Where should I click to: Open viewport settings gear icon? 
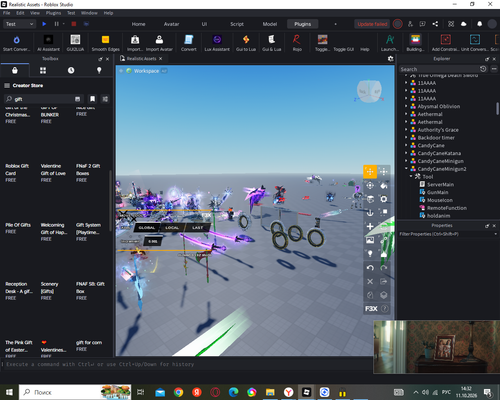pos(391,59)
